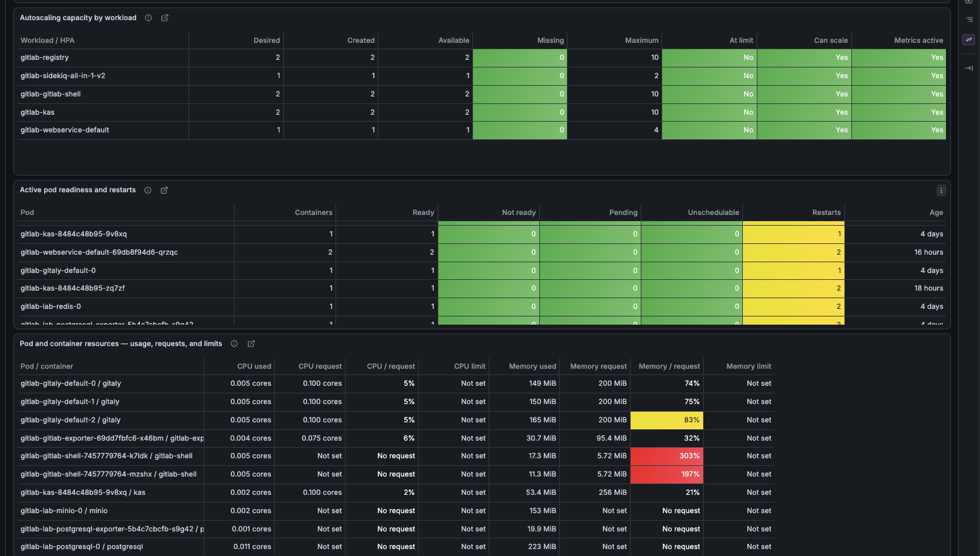Select the gitlab-sidekiq-all-in-1-v2 workload name

(63, 76)
